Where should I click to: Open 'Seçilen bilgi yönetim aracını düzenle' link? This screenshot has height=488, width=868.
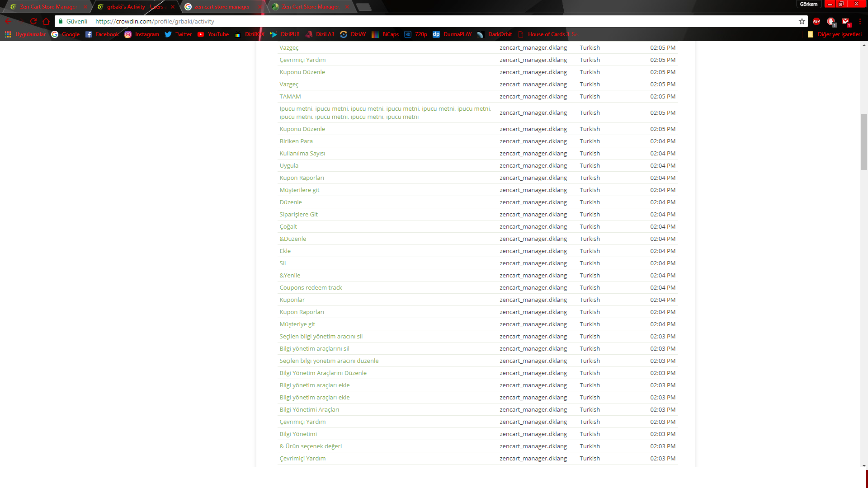(x=329, y=361)
